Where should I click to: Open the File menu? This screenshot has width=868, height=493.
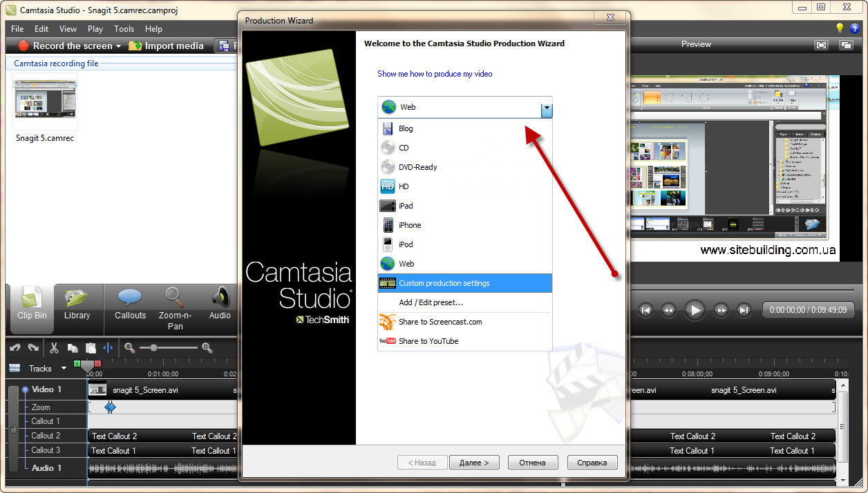[x=17, y=29]
